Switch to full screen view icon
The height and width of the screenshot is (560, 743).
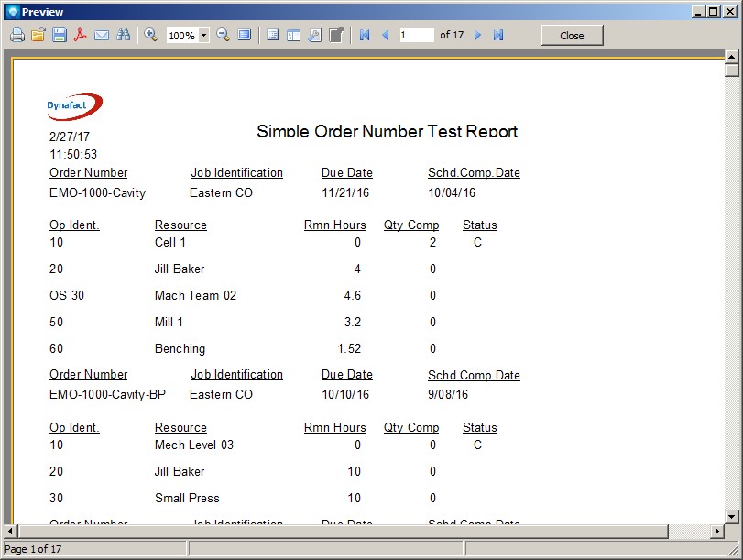tap(245, 35)
